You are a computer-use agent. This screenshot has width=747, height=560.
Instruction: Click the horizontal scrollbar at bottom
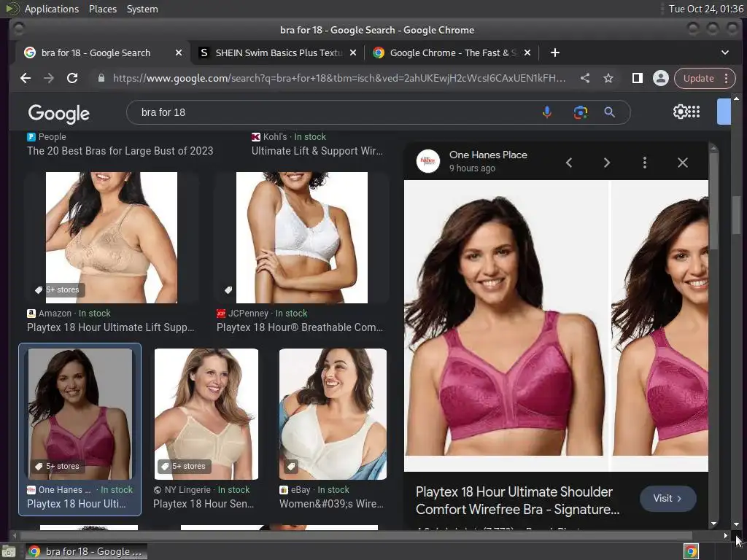coord(355,535)
